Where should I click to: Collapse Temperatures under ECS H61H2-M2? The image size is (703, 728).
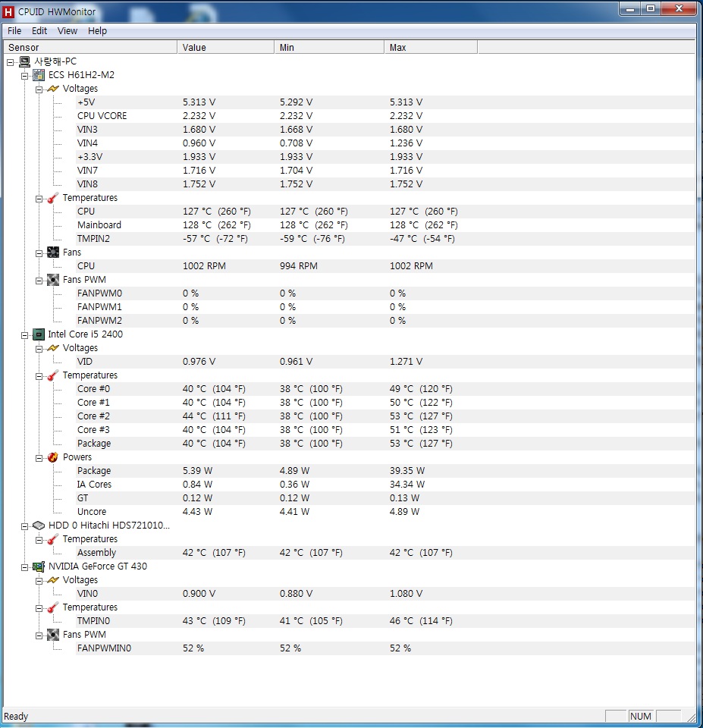[x=39, y=199]
